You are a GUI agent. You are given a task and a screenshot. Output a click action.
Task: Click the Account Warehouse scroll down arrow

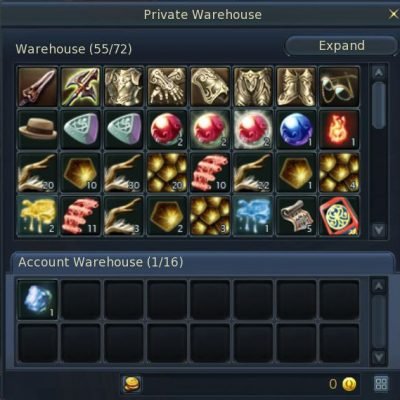click(379, 357)
